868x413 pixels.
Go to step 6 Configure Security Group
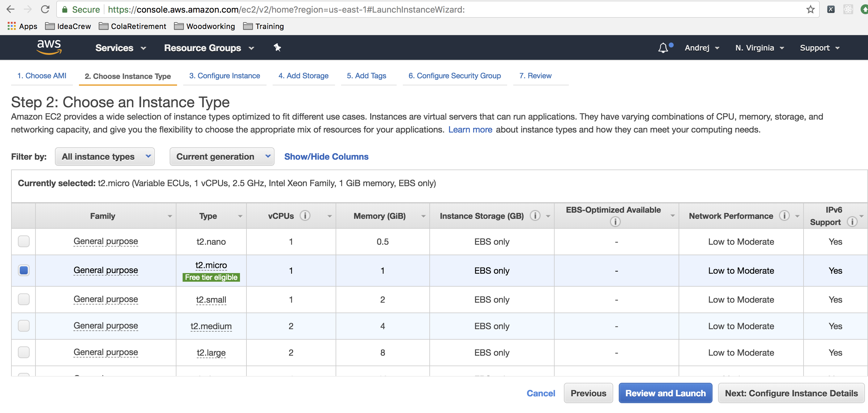(x=455, y=76)
